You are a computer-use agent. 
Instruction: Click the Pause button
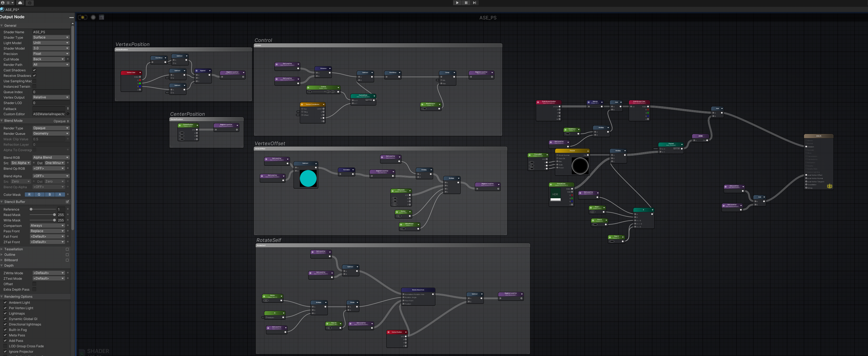[x=466, y=3]
